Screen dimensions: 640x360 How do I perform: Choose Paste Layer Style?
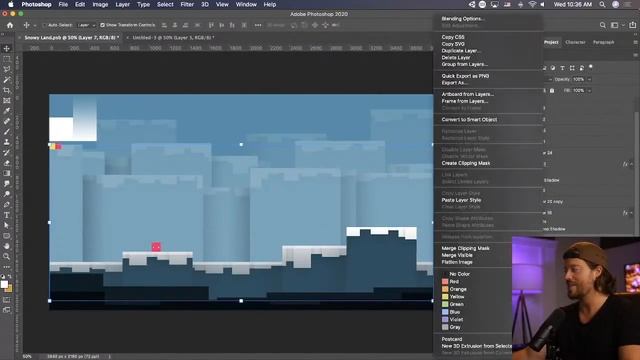(461, 200)
